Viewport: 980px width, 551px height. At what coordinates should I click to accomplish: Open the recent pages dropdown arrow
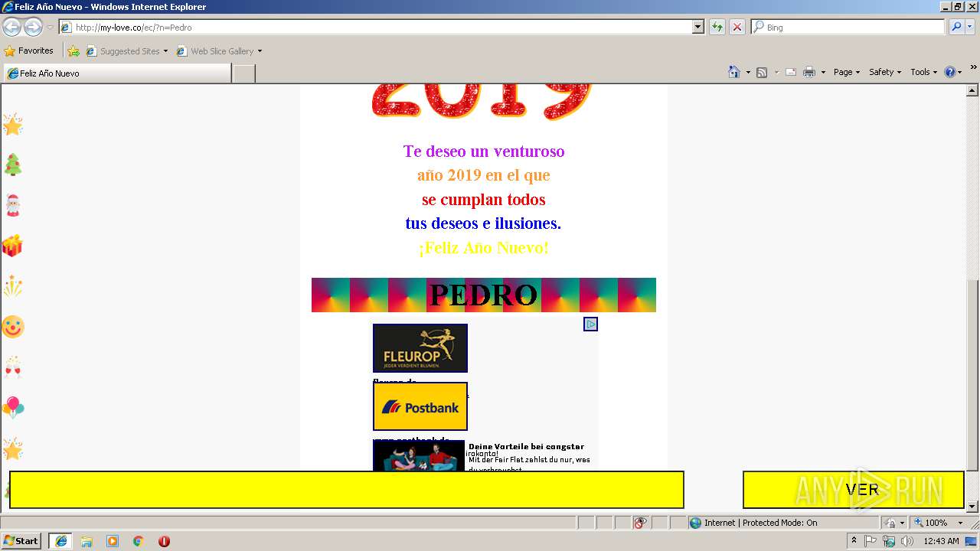coord(50,28)
